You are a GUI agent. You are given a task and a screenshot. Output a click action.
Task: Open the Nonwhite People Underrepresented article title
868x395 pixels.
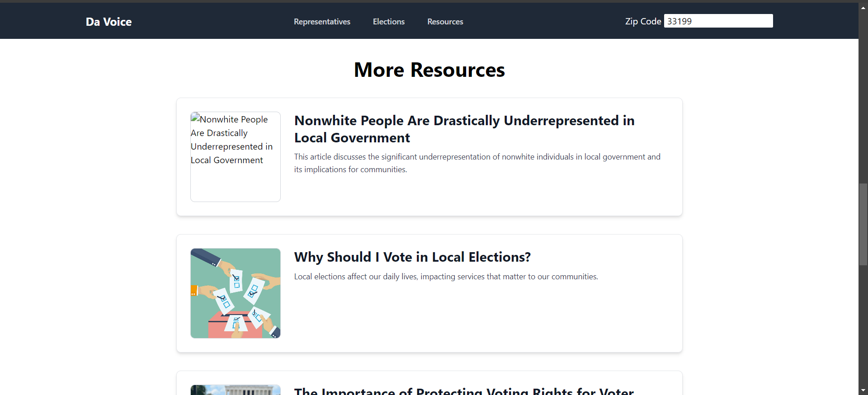tap(464, 129)
